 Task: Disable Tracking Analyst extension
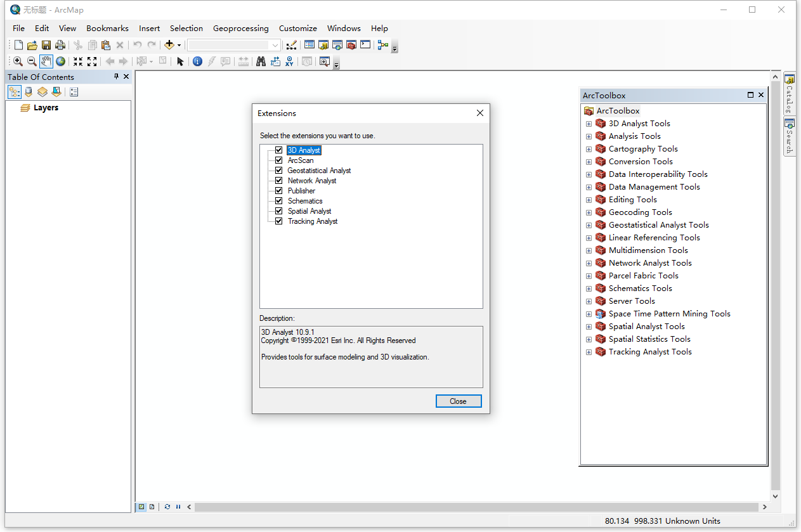(279, 221)
